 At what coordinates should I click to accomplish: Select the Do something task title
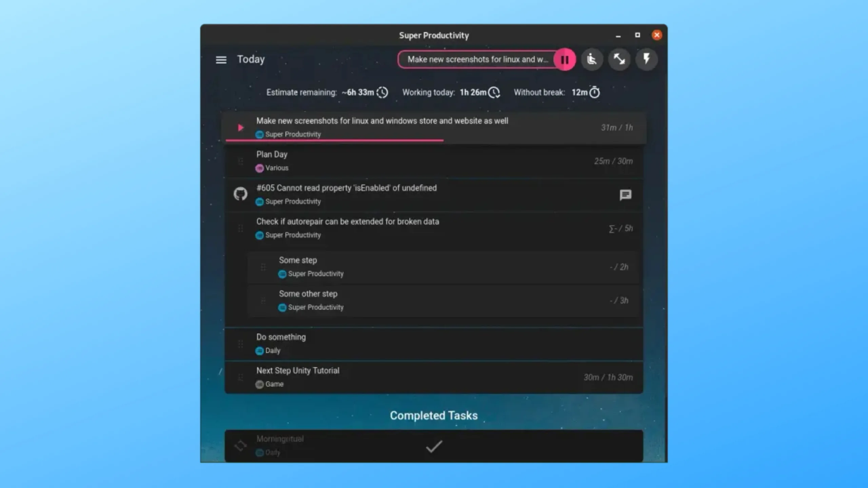281,337
